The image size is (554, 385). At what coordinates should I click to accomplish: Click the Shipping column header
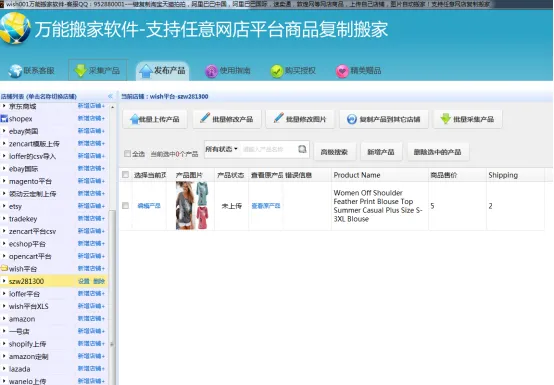pos(515,175)
